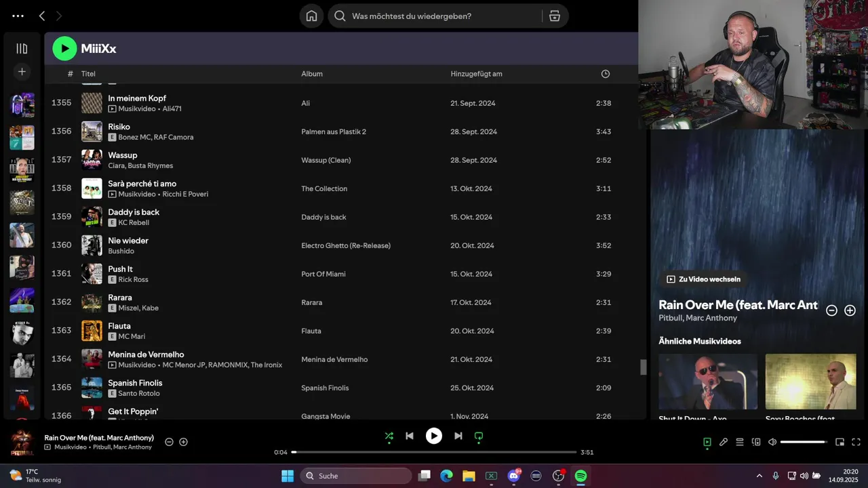The height and width of the screenshot is (488, 868).
Task: Open album 'Port Of Miami'
Action: 323,274
